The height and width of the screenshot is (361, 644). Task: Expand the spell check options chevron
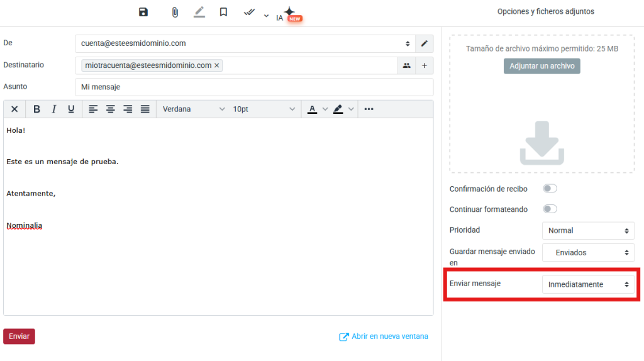coord(266,16)
